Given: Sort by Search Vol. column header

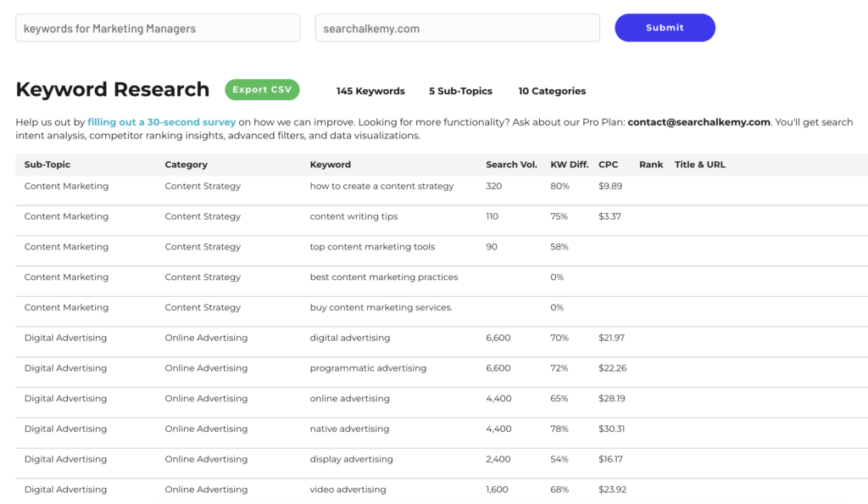Looking at the screenshot, I should (x=511, y=165).
